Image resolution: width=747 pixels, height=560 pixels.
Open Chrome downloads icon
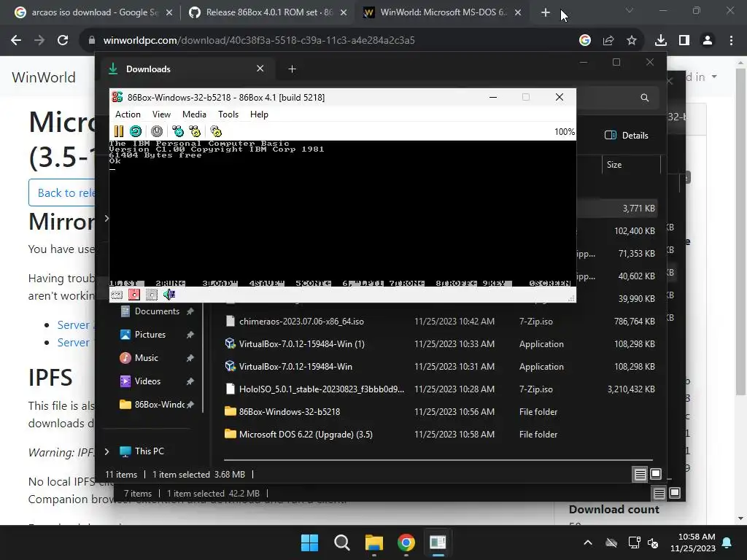pyautogui.click(x=661, y=41)
